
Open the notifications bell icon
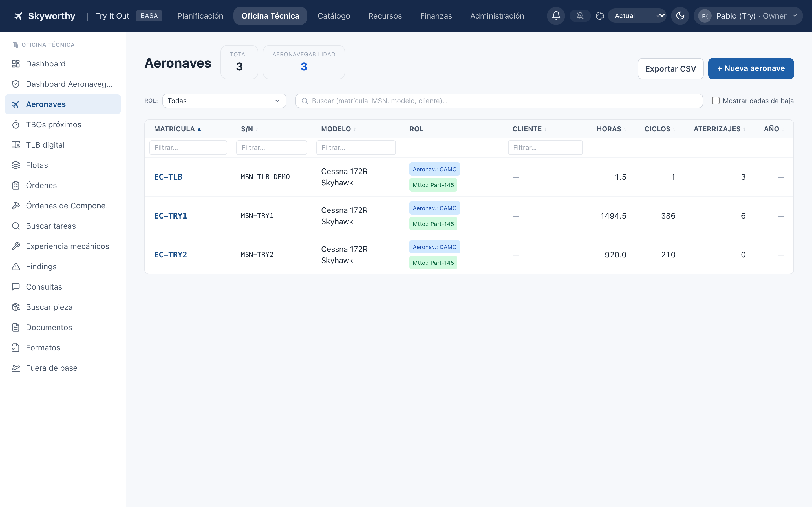[x=556, y=16]
